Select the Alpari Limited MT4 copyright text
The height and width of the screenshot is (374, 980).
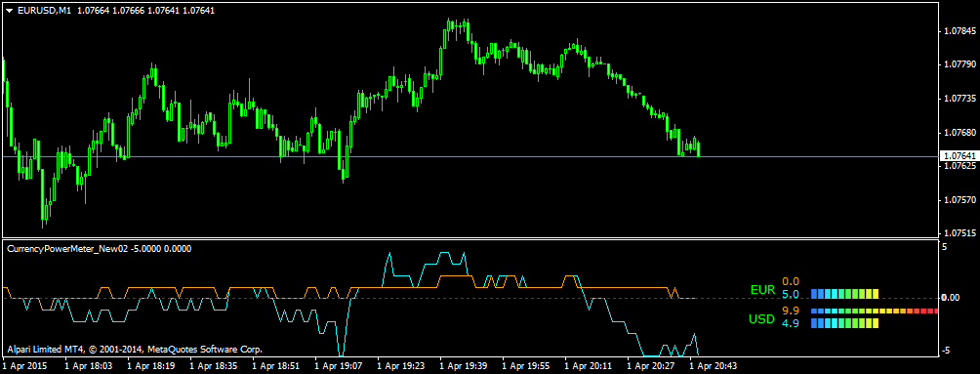pos(135,349)
